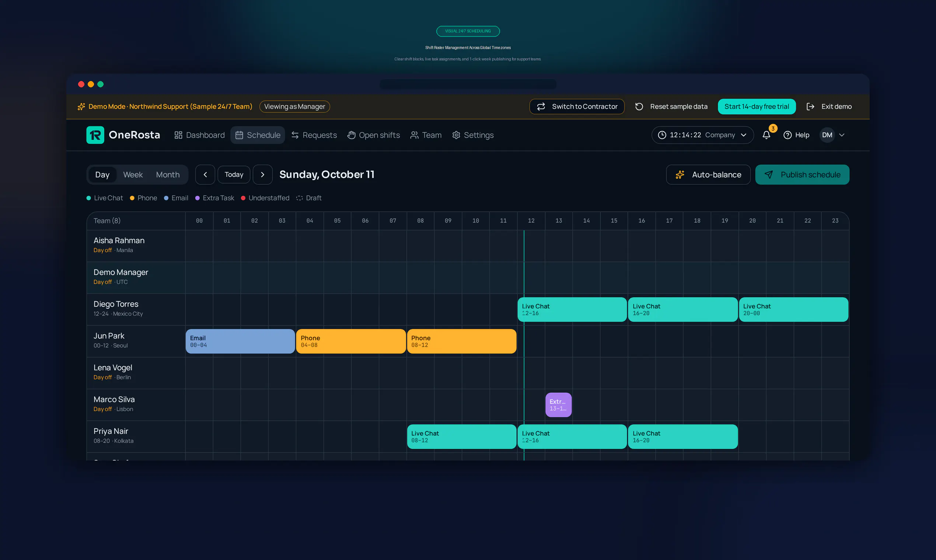Click the paper plane Publish icon
936x560 pixels.
click(768, 174)
